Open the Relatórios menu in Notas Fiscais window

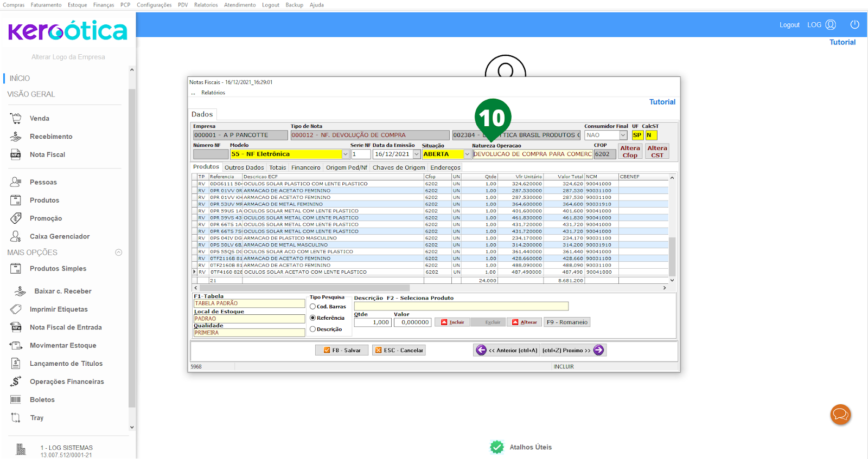pos(213,93)
